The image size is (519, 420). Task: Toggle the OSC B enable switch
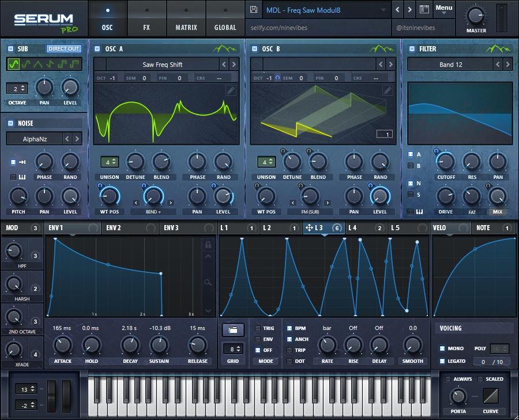tap(254, 48)
